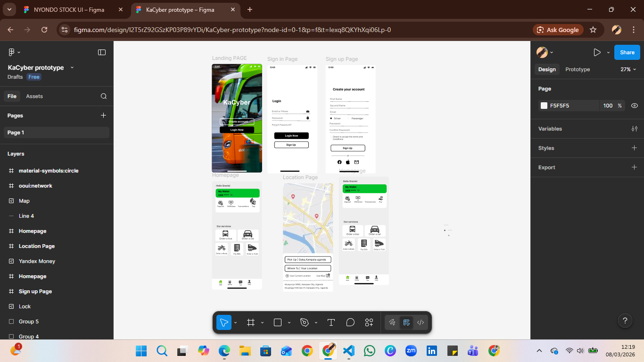Open avatar dropdown chevron in right panel
This screenshot has width=644, height=362.
pos(552,53)
